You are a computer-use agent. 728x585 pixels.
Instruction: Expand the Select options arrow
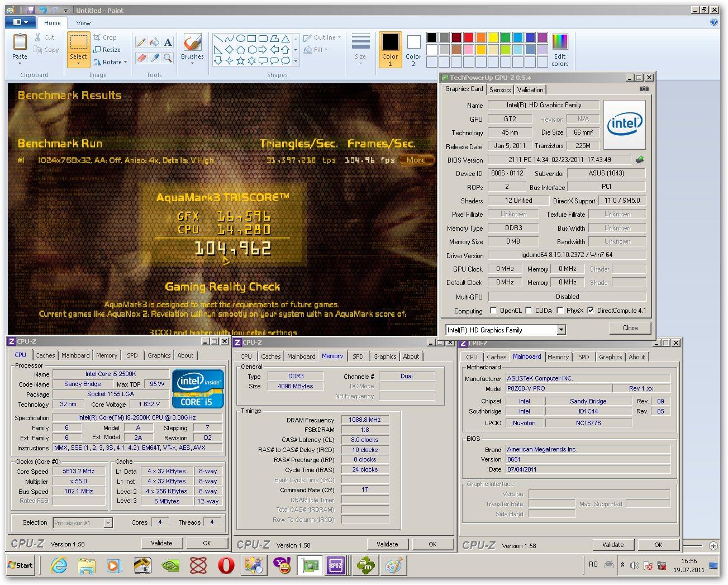(x=78, y=63)
